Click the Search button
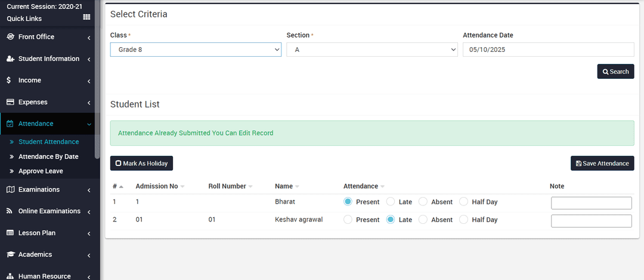The width and height of the screenshot is (644, 280). (615, 72)
